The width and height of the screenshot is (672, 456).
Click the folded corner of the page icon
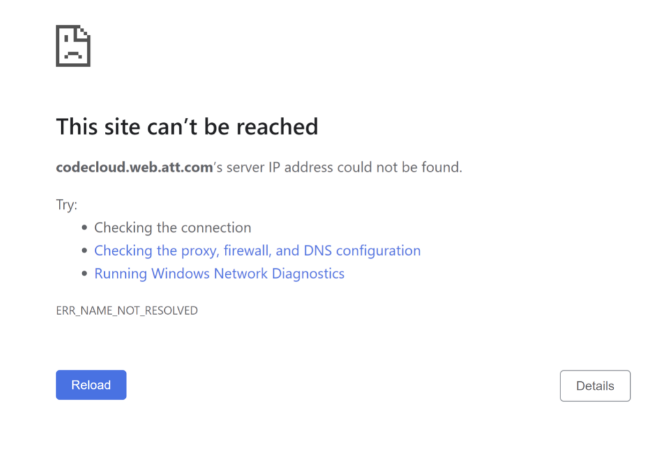point(83,33)
